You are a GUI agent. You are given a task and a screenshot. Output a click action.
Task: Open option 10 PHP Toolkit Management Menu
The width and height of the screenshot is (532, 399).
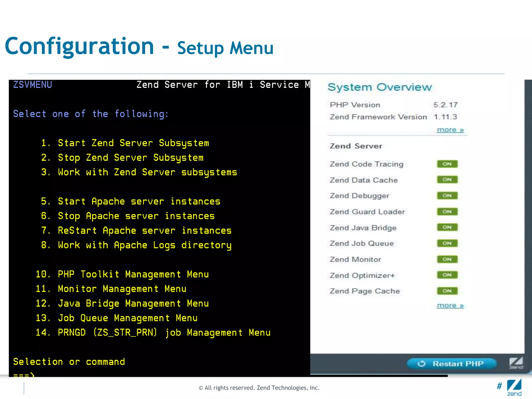(x=122, y=274)
